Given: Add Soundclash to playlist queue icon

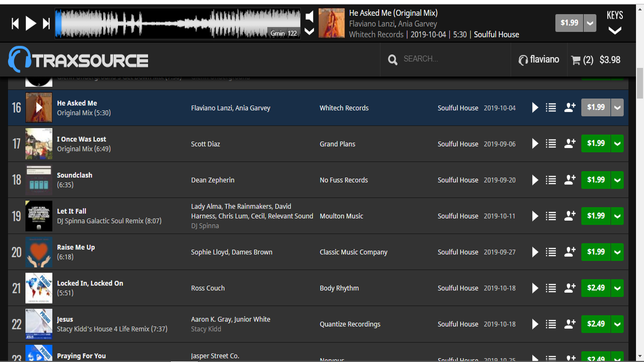Looking at the screenshot, I should [551, 180].
